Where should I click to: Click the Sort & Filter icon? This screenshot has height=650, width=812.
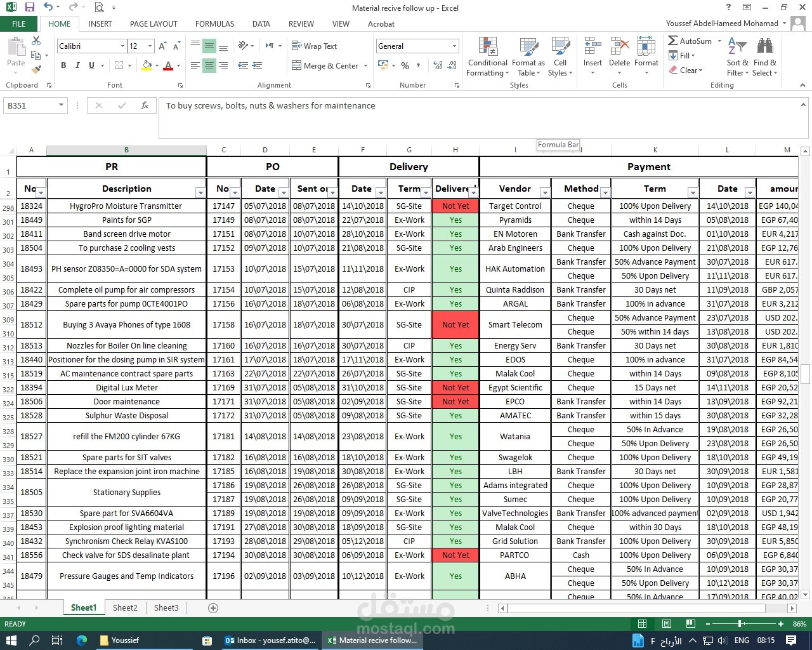(x=737, y=56)
